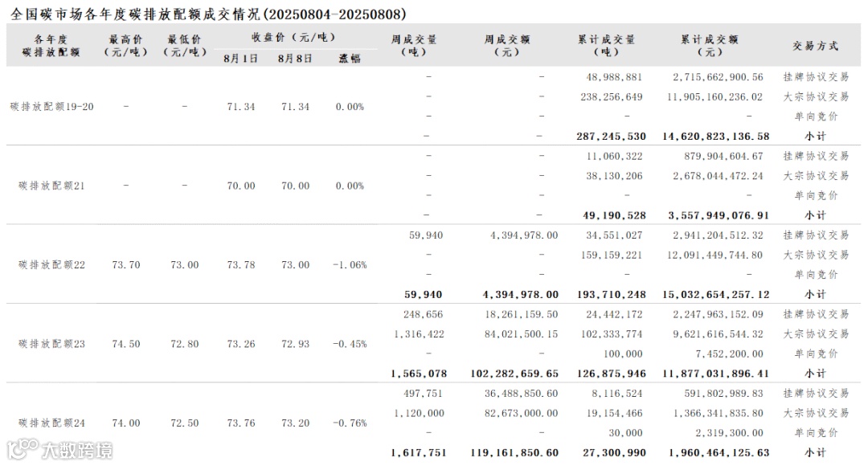Click the -1.06% change value
This screenshot has width=868, height=466.
point(350,264)
